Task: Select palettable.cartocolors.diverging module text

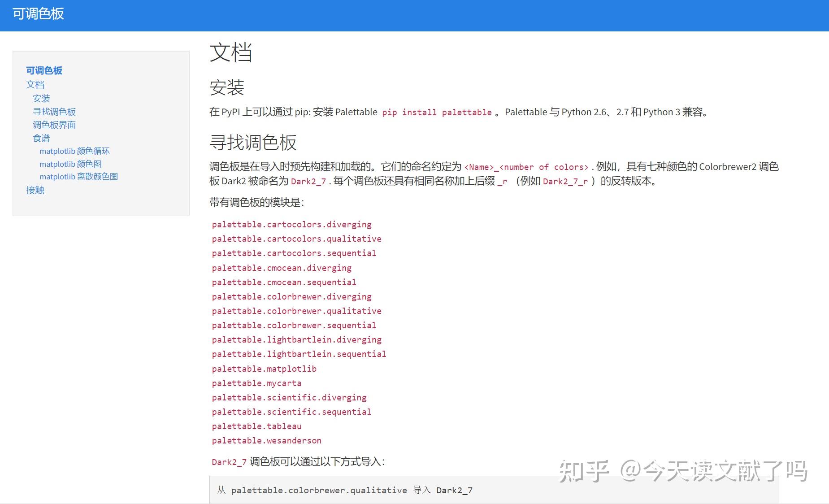Action: [x=291, y=224]
